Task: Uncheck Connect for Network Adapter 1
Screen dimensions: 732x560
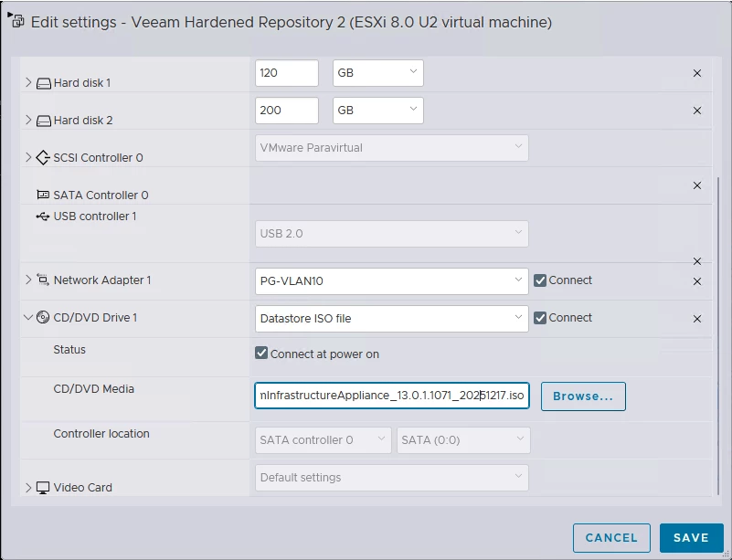Action: pyautogui.click(x=540, y=280)
